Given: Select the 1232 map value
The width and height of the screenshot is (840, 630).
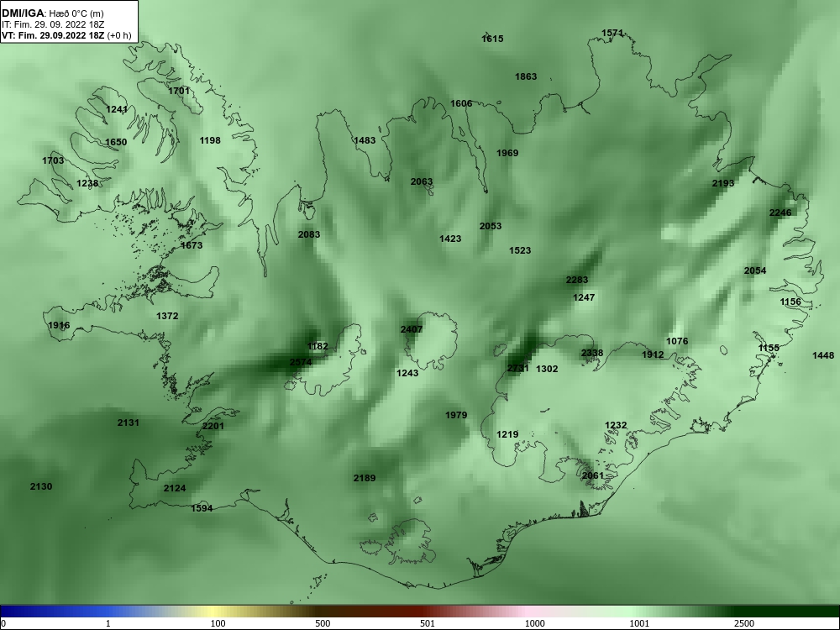Looking at the screenshot, I should 616,425.
